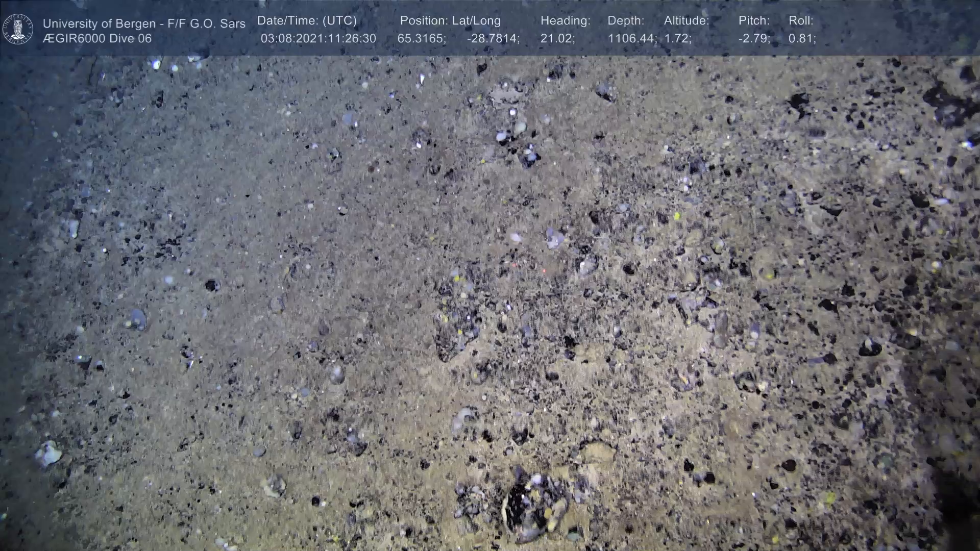
Task: Click the longitude value -28.7814
Action: pyautogui.click(x=493, y=39)
